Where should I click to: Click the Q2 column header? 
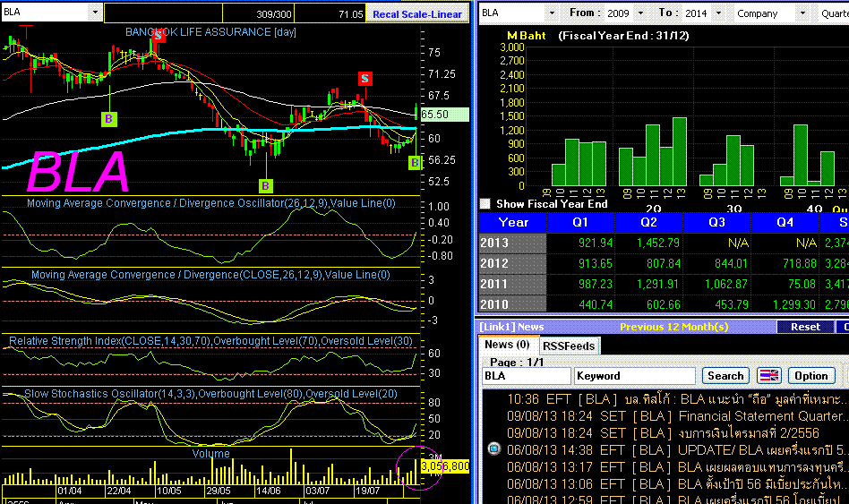[648, 223]
